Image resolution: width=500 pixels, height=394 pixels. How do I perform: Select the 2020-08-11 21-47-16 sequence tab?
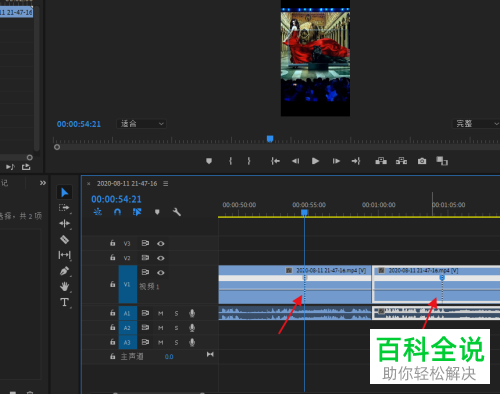click(127, 184)
